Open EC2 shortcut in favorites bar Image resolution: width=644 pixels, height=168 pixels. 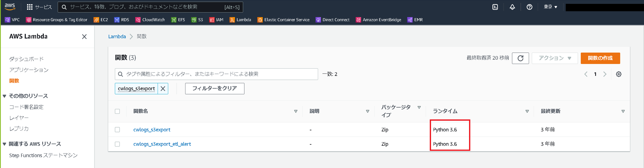(x=101, y=20)
